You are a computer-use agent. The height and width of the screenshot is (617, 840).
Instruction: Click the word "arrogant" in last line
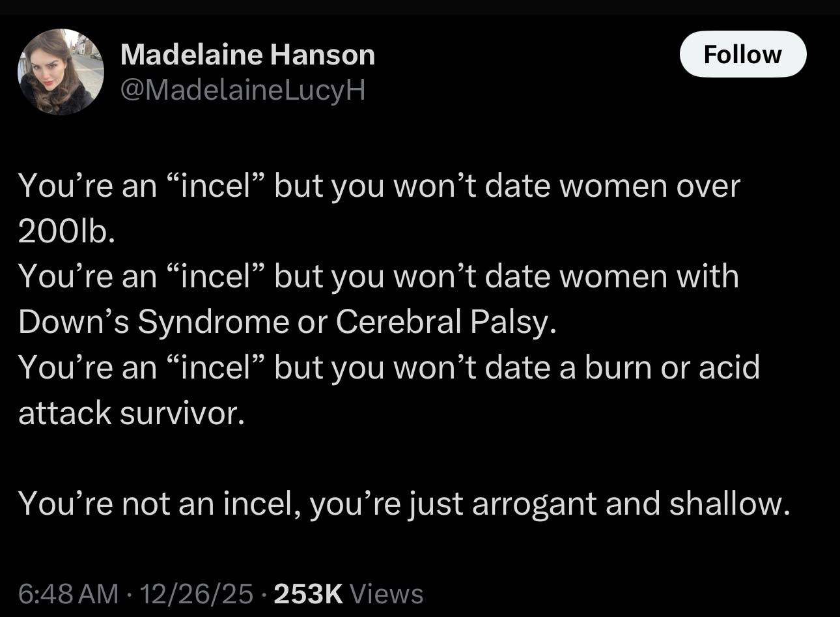click(534, 504)
